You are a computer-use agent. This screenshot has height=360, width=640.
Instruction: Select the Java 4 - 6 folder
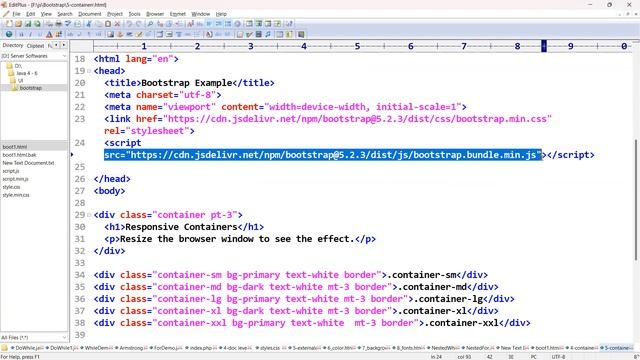click(27, 73)
